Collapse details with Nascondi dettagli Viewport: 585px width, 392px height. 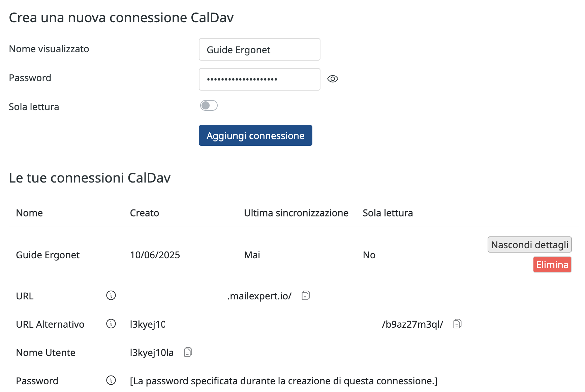coord(530,244)
